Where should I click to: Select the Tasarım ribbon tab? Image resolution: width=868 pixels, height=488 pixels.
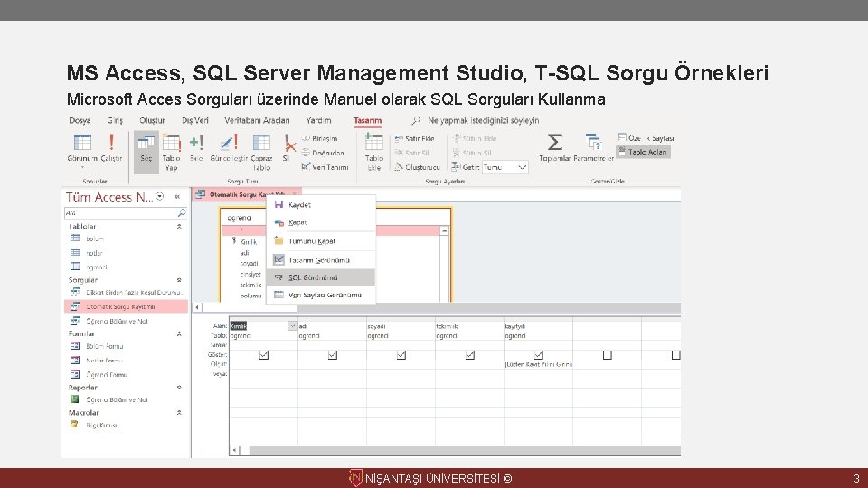(x=368, y=120)
